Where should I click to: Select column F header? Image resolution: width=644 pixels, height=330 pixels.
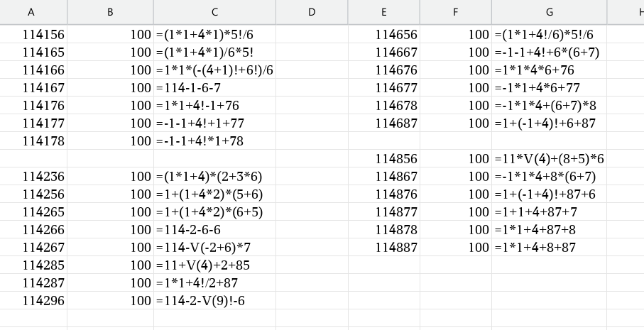tap(455, 12)
